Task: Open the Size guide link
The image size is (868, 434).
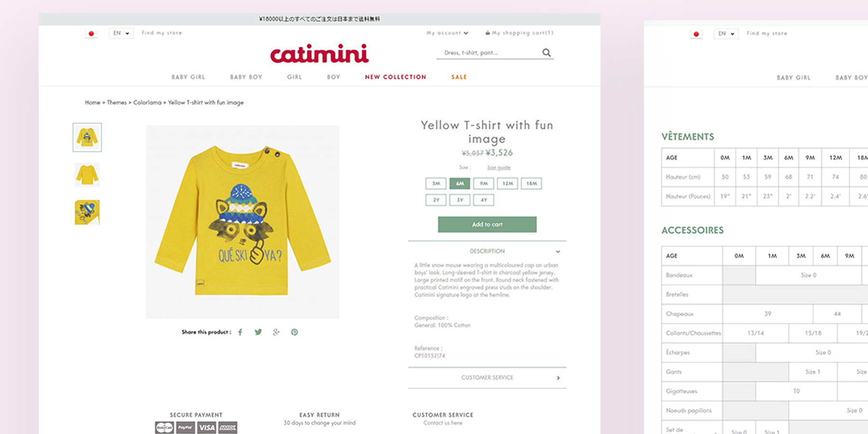Action: [x=499, y=167]
